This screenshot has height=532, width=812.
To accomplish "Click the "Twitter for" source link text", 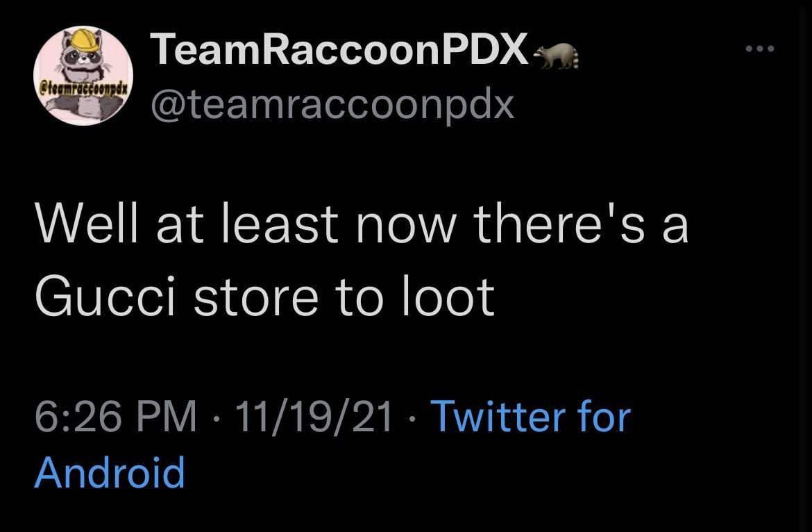I will 530,417.
